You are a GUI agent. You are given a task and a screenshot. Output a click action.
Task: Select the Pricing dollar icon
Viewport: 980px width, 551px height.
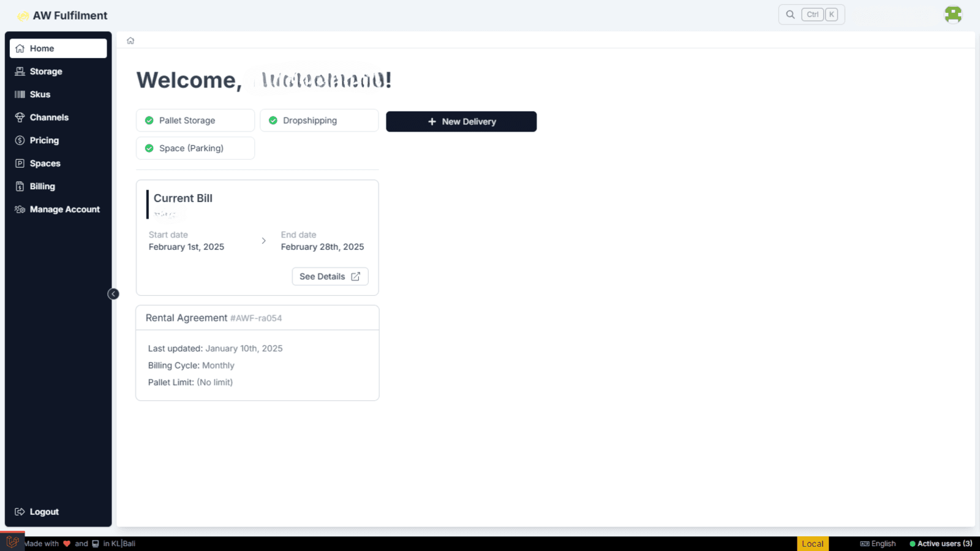(20, 140)
